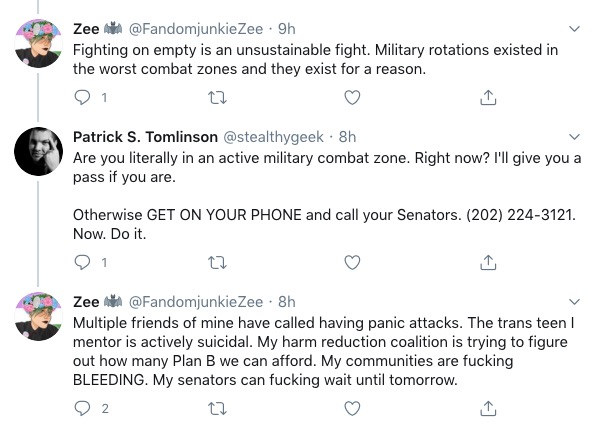This screenshot has height=426, width=596.
Task: Open the 8h timestamp on Patrick's tweet
Action: tap(347, 137)
